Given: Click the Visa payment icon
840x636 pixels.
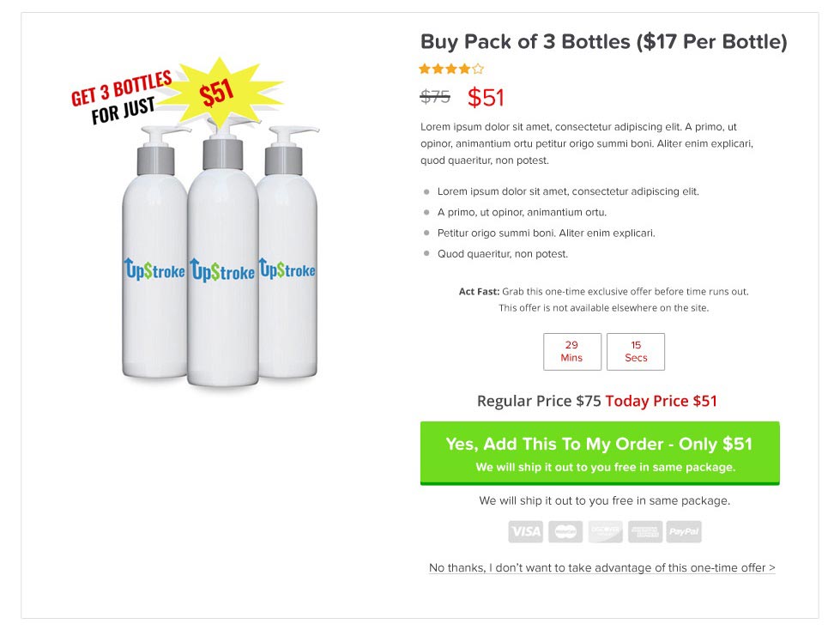Looking at the screenshot, I should pos(525,532).
